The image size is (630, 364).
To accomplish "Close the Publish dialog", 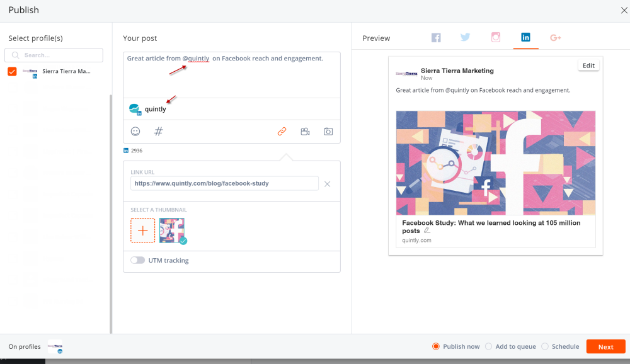I will 624,10.
